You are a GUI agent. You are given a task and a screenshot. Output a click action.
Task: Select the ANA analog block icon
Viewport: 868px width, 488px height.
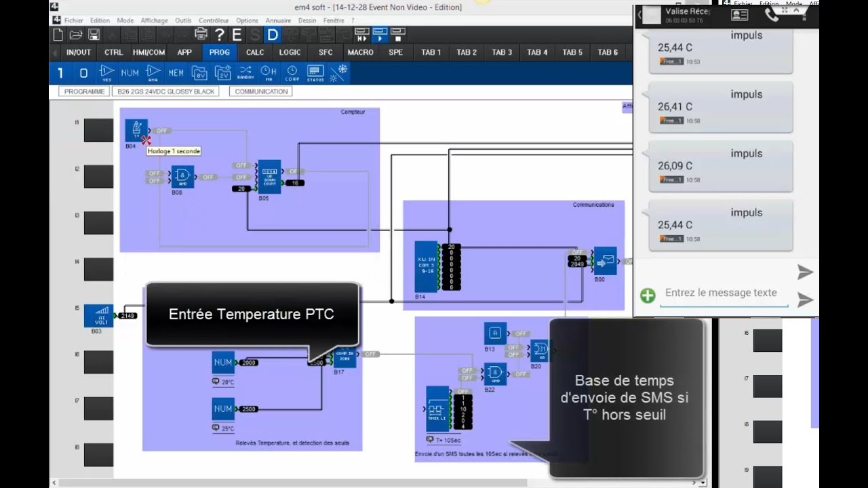[153, 73]
